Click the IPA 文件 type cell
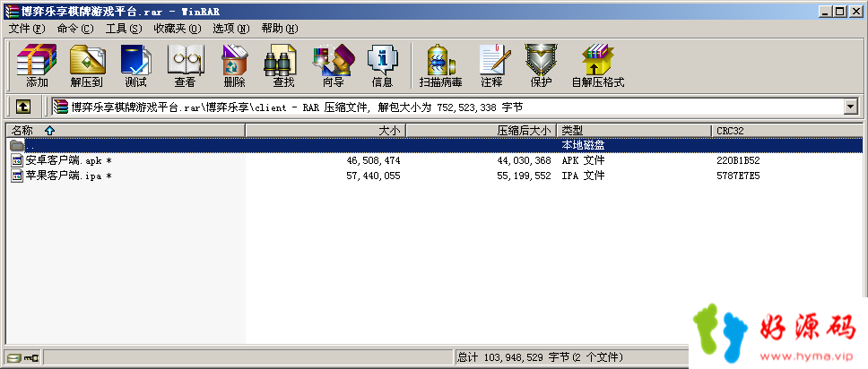Image resolution: width=868 pixels, height=369 pixels. [584, 176]
